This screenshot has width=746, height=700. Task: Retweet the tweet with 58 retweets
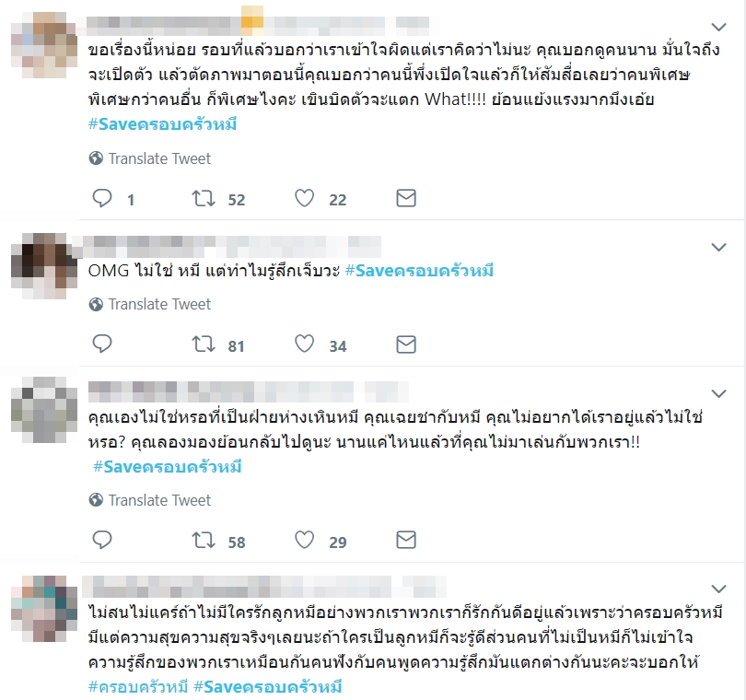click(x=204, y=540)
